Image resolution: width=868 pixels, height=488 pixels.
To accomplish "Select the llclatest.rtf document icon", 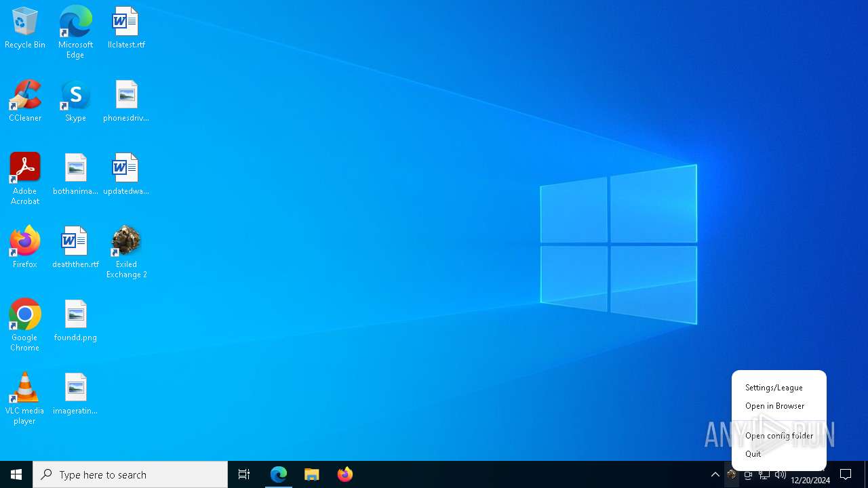I will click(x=126, y=28).
